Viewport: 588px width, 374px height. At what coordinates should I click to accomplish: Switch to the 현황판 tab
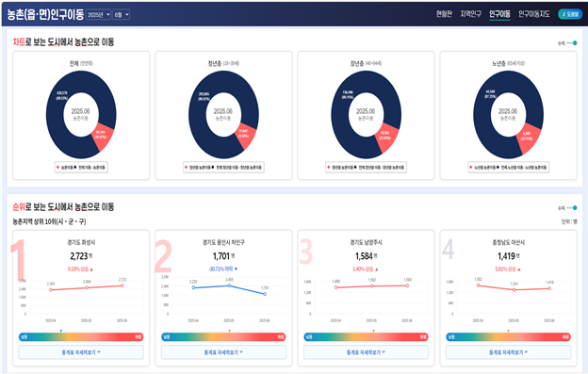(444, 14)
